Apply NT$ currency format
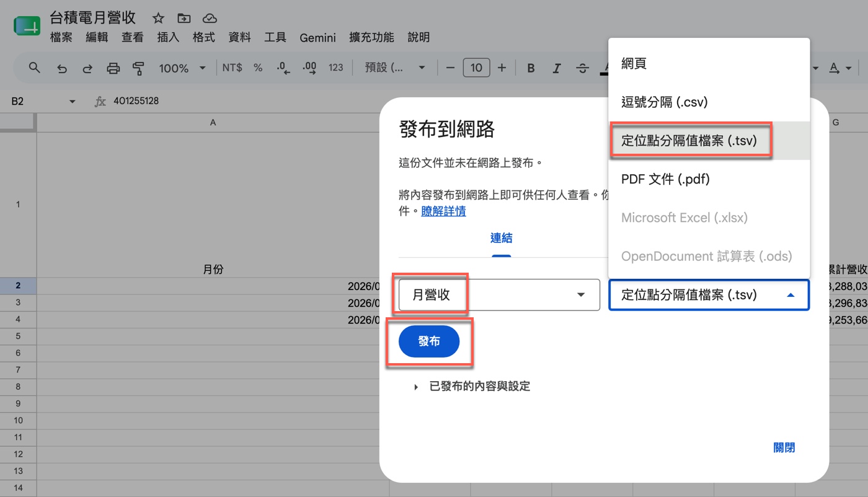This screenshot has width=868, height=497. tap(232, 68)
